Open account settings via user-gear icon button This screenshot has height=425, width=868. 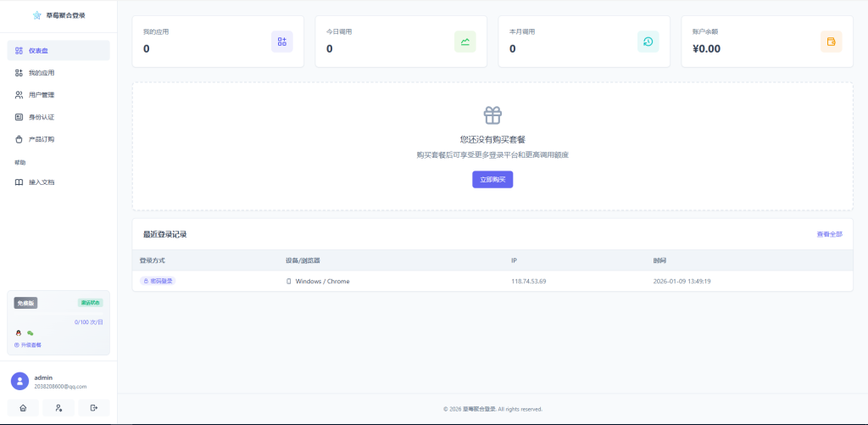58,408
